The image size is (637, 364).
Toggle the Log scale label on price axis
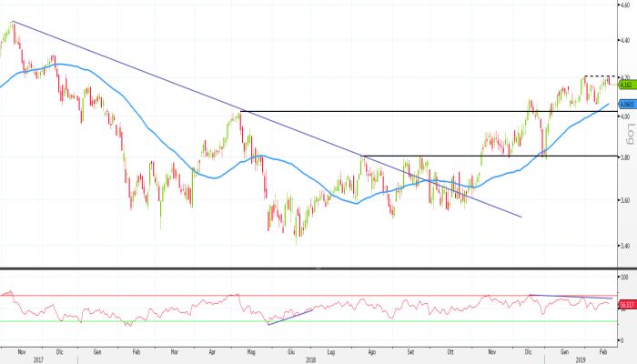[630, 135]
